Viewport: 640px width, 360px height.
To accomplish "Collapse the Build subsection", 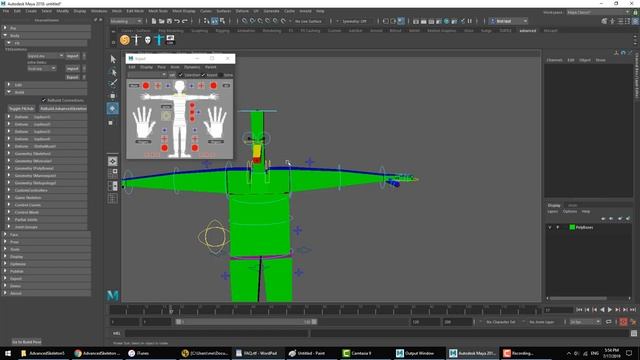I will point(9,92).
